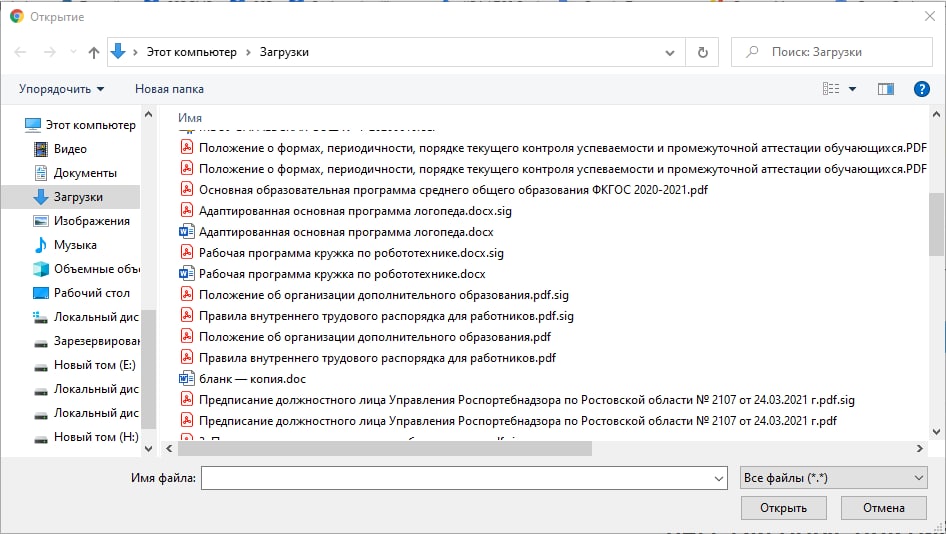Open Видео folder in sidebar
Image resolution: width=946 pixels, height=534 pixels.
(x=60, y=149)
